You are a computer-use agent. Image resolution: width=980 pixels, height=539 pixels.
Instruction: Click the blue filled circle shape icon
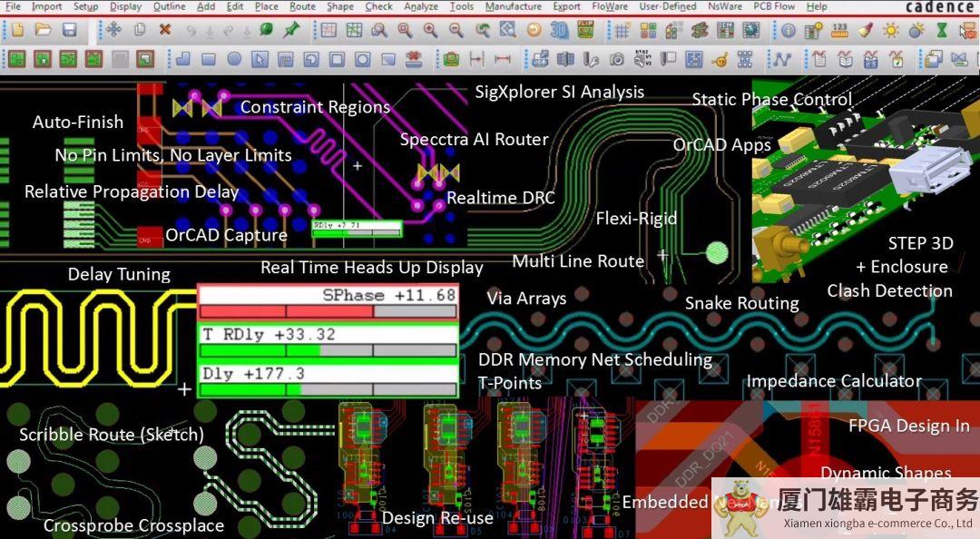(x=234, y=59)
